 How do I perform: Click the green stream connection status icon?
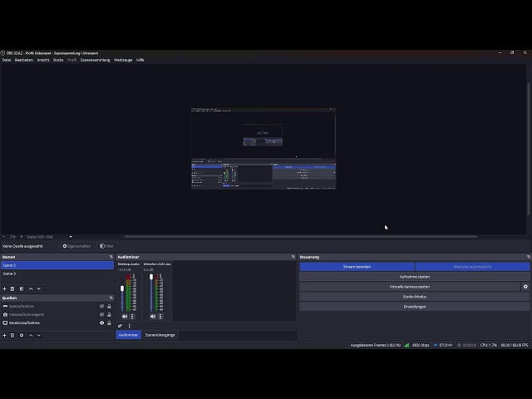click(x=406, y=345)
